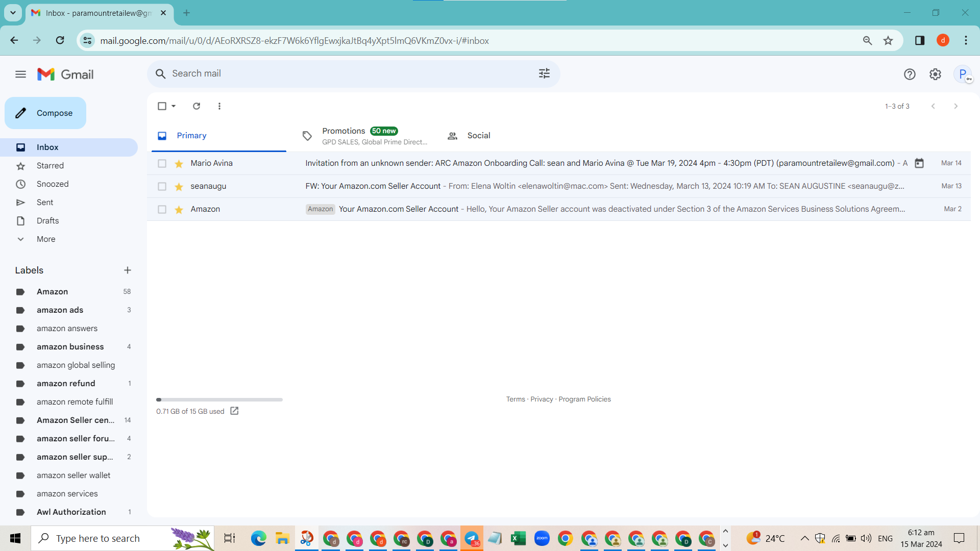The height and width of the screenshot is (551, 980).
Task: Open the amazon seller wallet label
Action: pyautogui.click(x=69, y=475)
